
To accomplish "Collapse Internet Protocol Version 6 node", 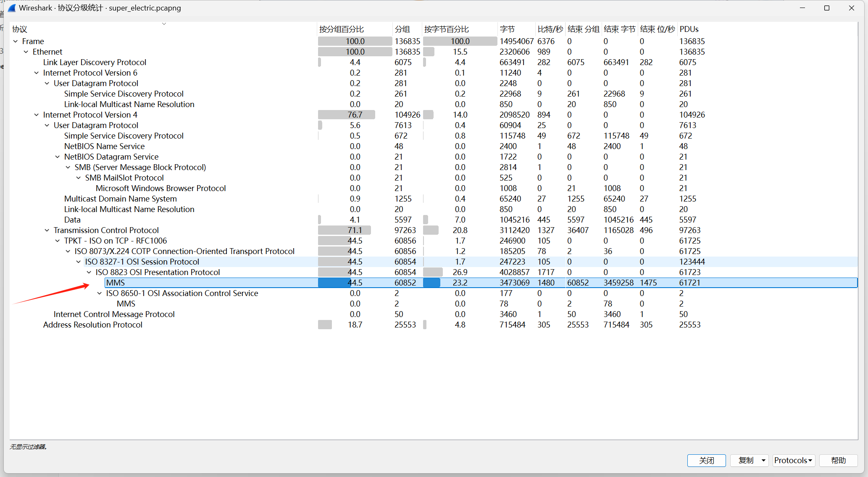I will pos(37,73).
